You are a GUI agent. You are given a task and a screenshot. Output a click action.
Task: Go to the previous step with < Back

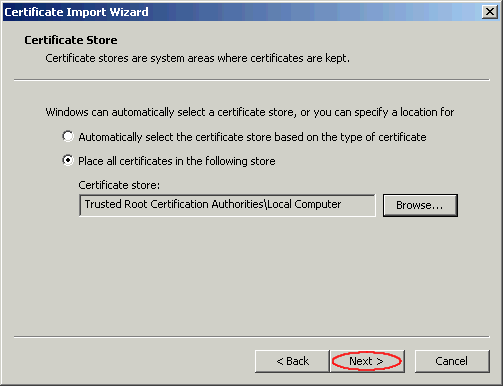[x=292, y=361]
